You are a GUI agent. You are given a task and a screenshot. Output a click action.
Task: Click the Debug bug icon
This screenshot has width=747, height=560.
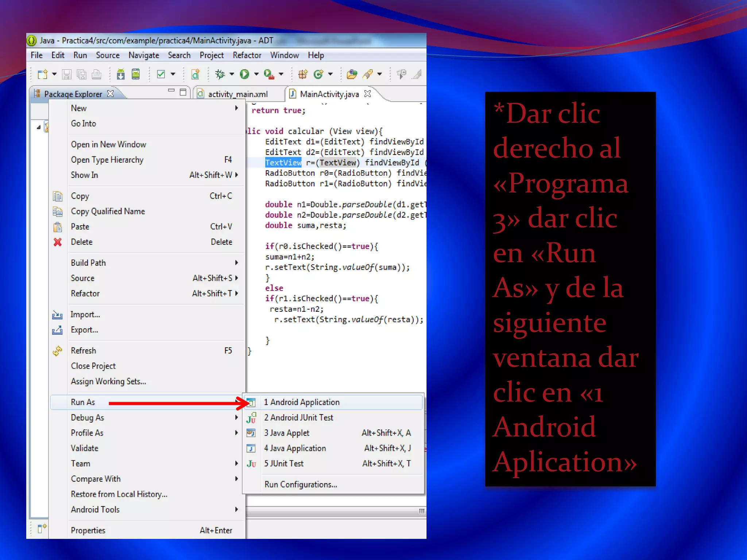pos(220,74)
